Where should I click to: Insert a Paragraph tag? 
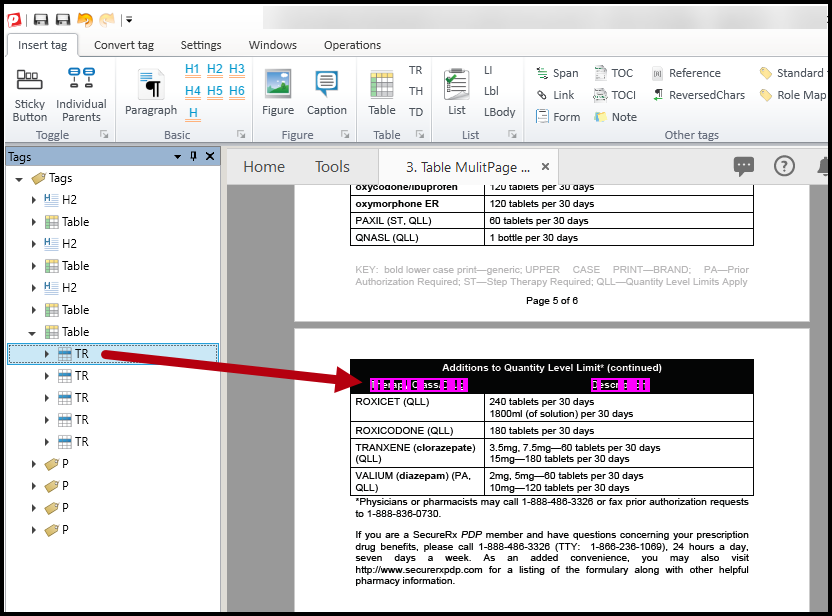click(x=151, y=92)
